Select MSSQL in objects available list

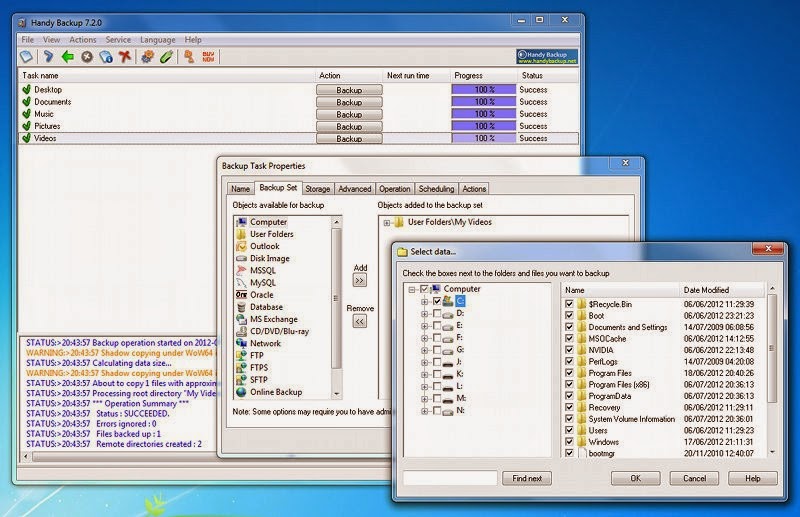click(263, 270)
